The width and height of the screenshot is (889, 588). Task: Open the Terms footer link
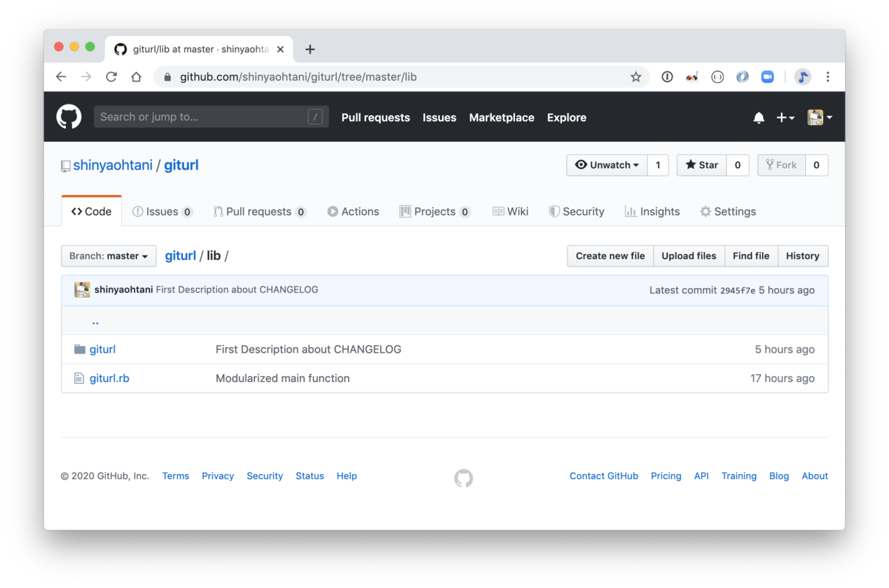(x=176, y=476)
